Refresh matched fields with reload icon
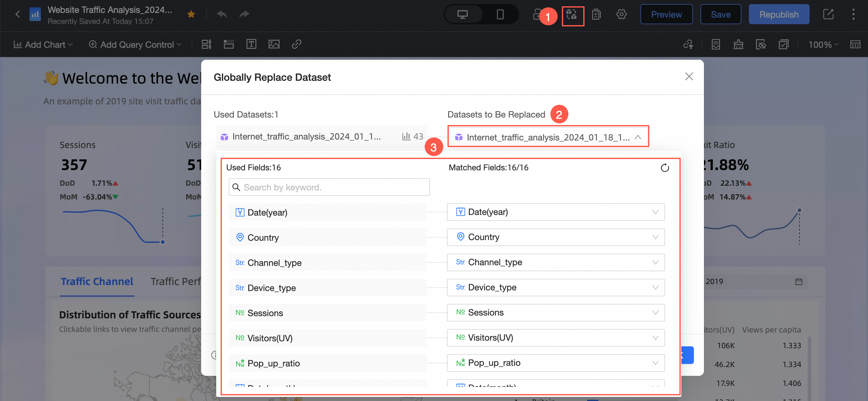868x401 pixels. click(x=664, y=168)
